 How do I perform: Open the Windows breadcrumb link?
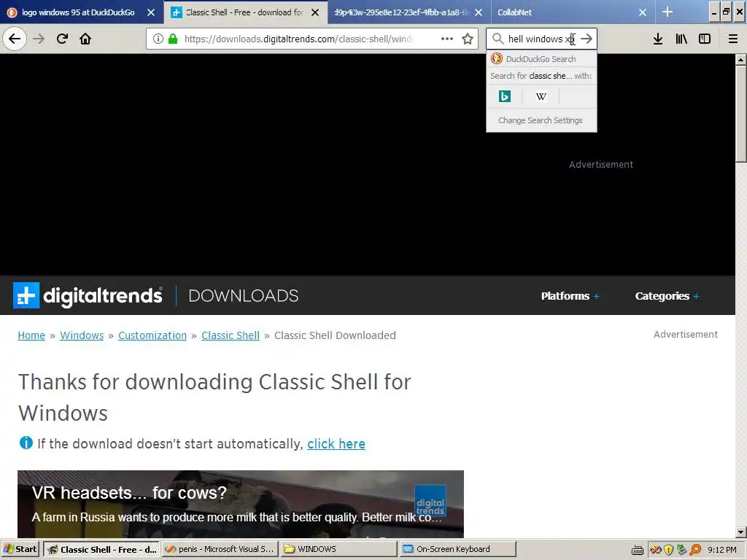[82, 335]
